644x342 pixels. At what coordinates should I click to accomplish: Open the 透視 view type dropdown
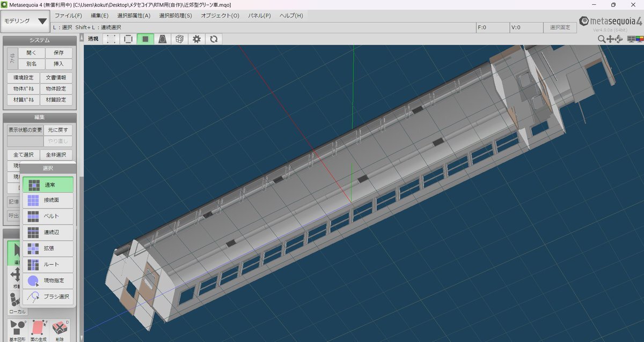pyautogui.click(x=93, y=39)
